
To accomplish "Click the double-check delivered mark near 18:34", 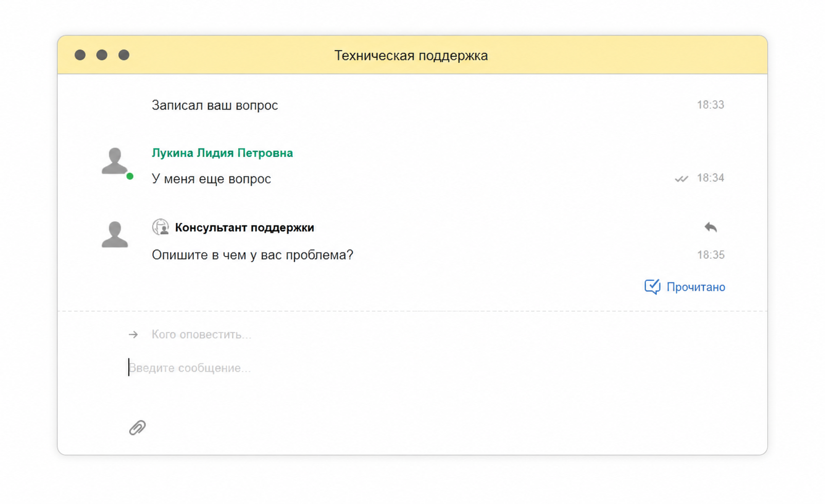I will point(681,178).
